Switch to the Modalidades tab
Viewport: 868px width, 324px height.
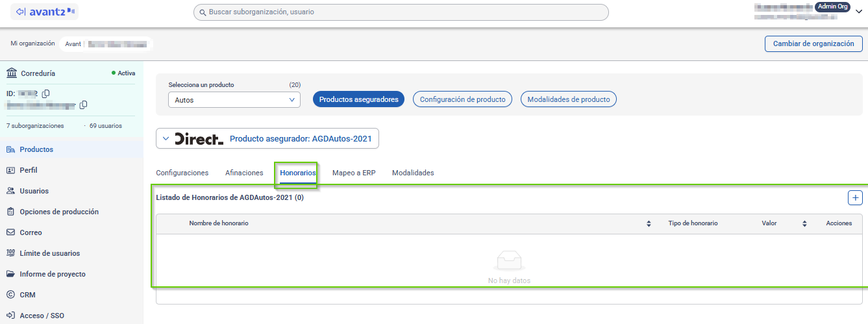pyautogui.click(x=413, y=173)
